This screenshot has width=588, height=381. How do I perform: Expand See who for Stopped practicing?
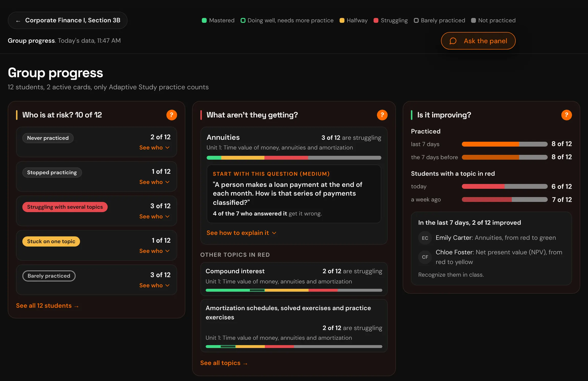point(154,182)
